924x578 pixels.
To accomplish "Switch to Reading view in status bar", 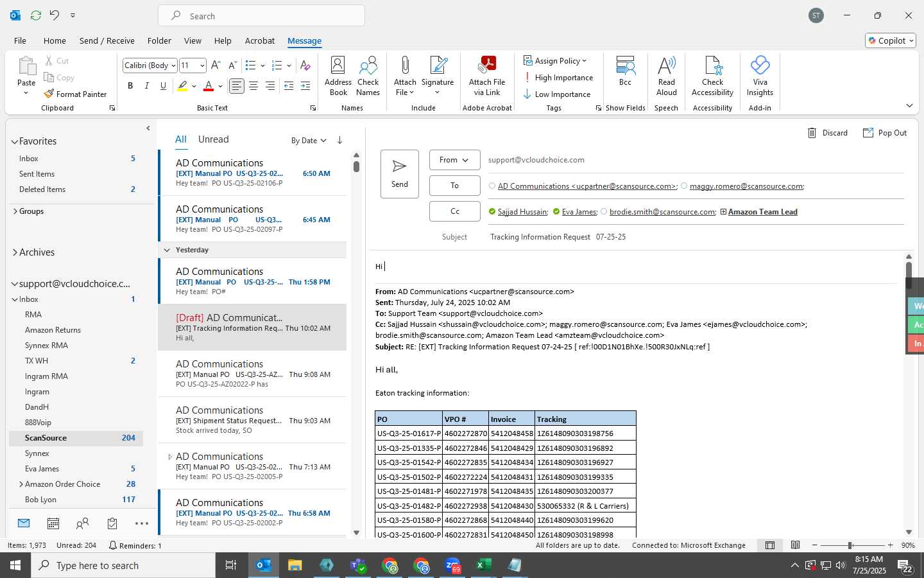I will coord(796,545).
